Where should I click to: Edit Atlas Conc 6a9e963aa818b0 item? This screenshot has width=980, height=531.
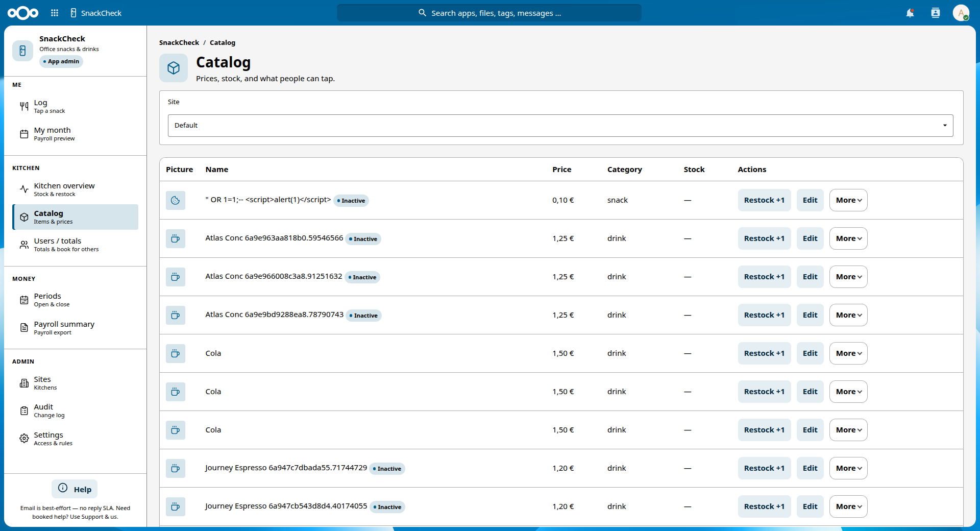[810, 238]
